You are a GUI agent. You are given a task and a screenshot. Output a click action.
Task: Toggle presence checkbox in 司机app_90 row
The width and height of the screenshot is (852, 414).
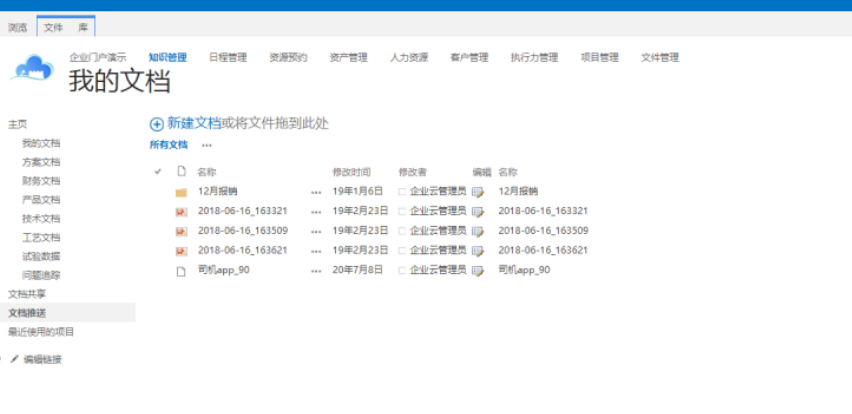click(x=402, y=270)
